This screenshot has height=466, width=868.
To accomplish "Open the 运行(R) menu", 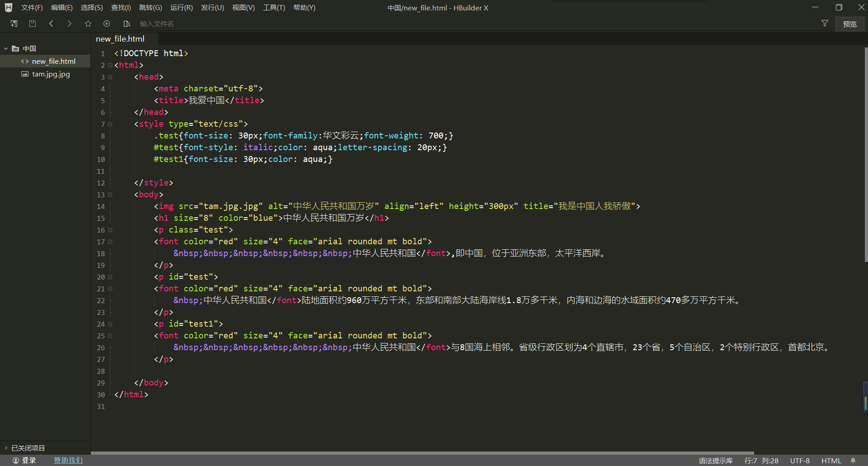I will [181, 8].
